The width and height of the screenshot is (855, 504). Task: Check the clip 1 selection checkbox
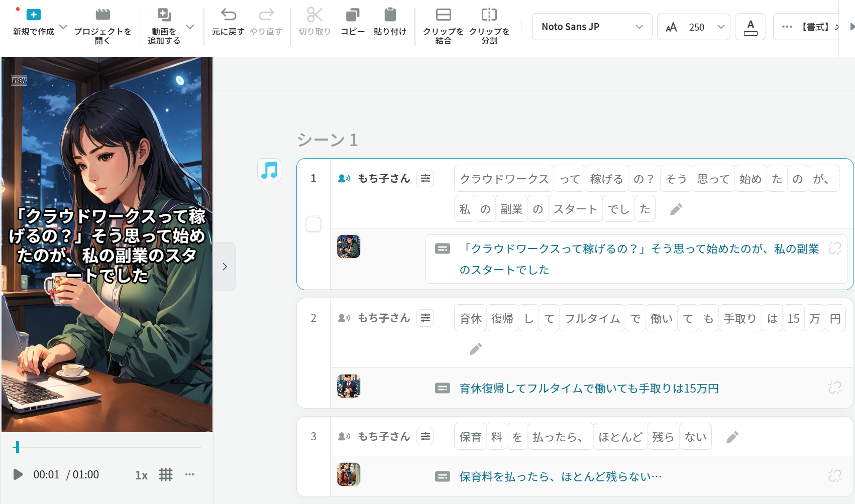click(313, 224)
